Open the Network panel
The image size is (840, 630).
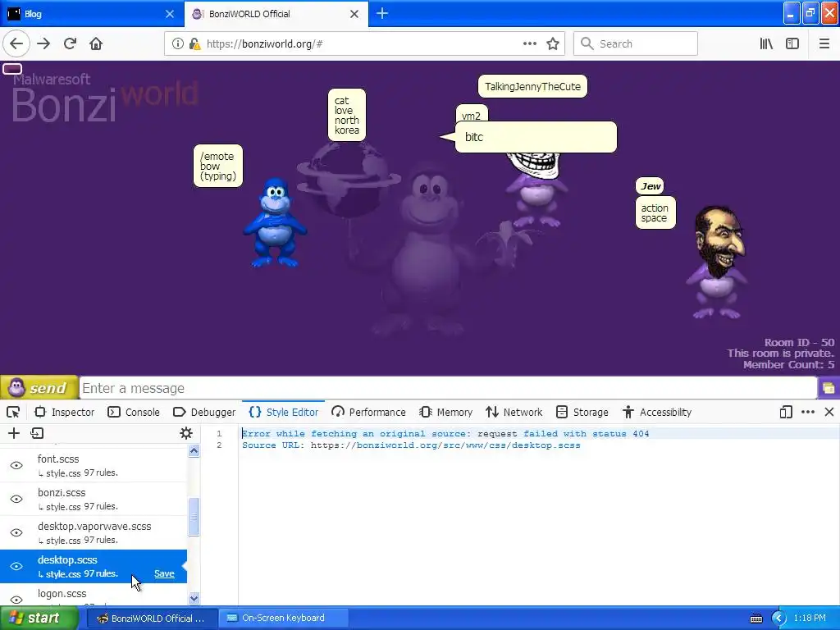pos(514,412)
